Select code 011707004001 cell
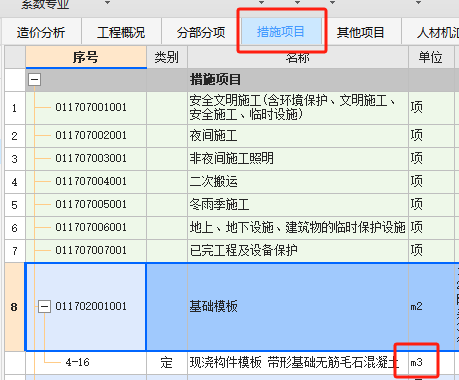 point(86,182)
